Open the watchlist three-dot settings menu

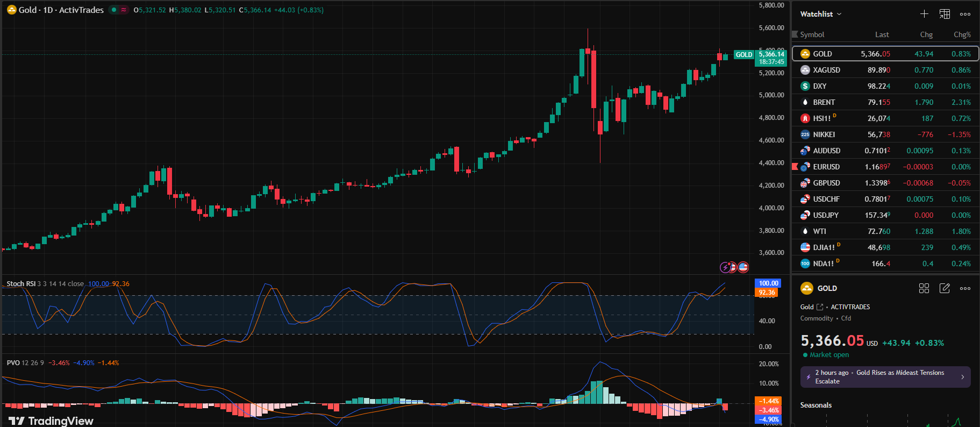(x=965, y=14)
